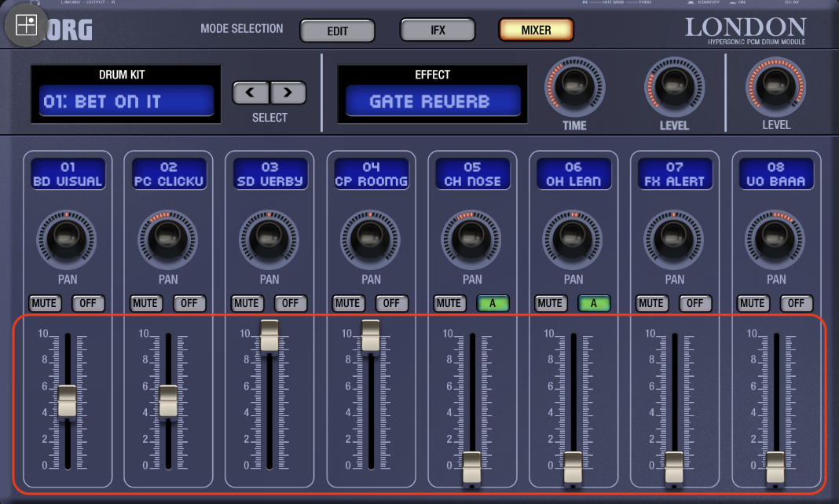The height and width of the screenshot is (504, 839).
Task: Click the effect LEVEL knob
Action: point(674,86)
